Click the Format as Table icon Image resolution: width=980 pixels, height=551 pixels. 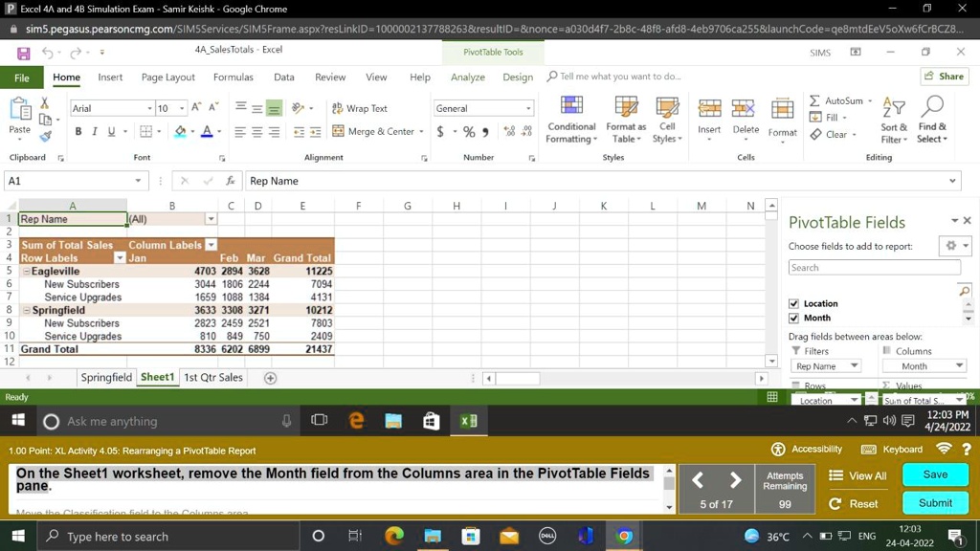[626, 120]
